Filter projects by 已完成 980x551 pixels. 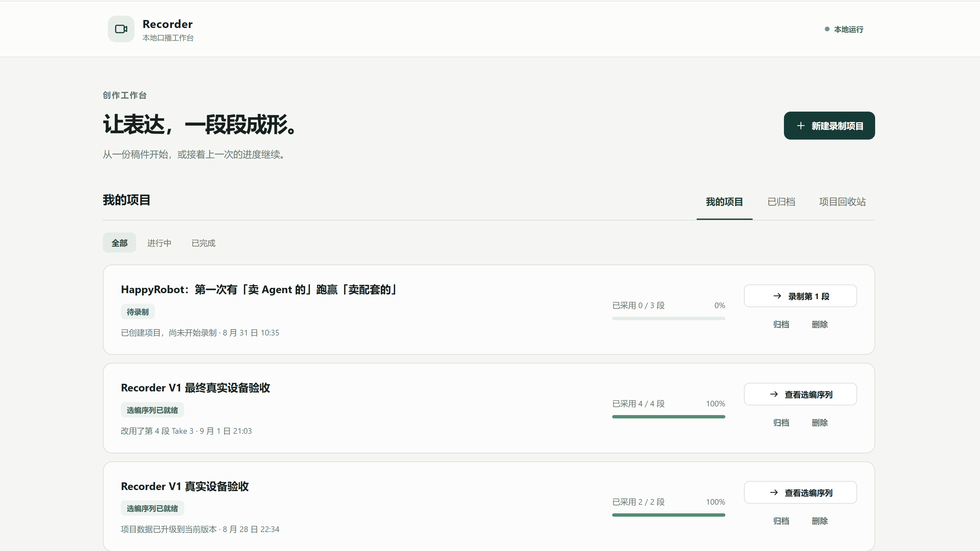click(203, 243)
